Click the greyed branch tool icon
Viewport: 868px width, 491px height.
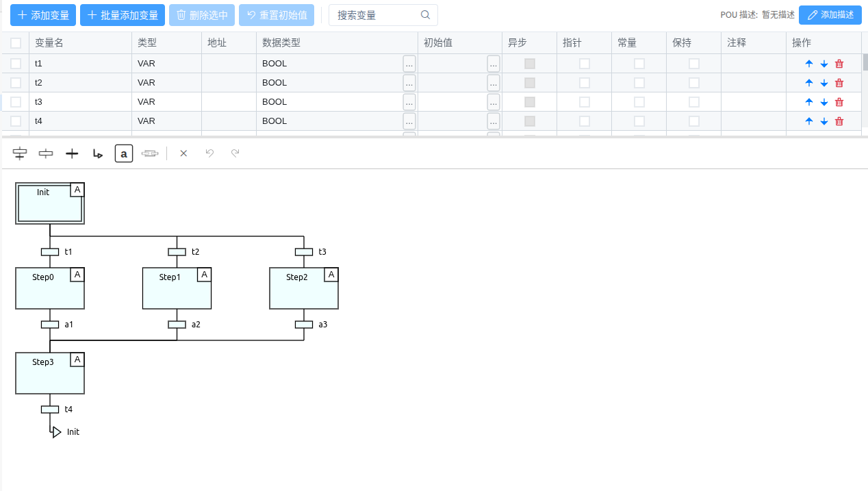[x=150, y=153]
